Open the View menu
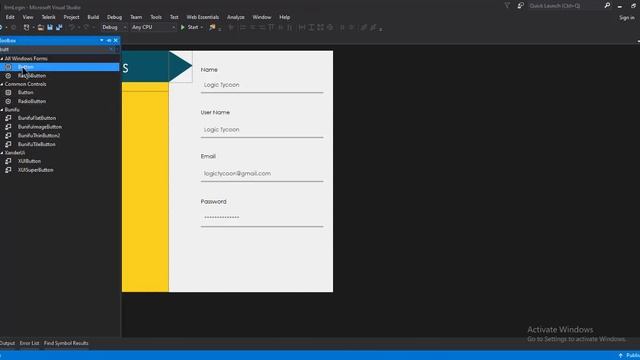The height and width of the screenshot is (360, 640). coord(28,17)
